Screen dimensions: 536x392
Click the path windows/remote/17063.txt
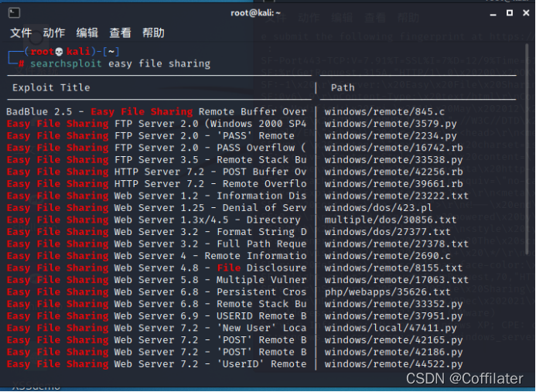397,280
